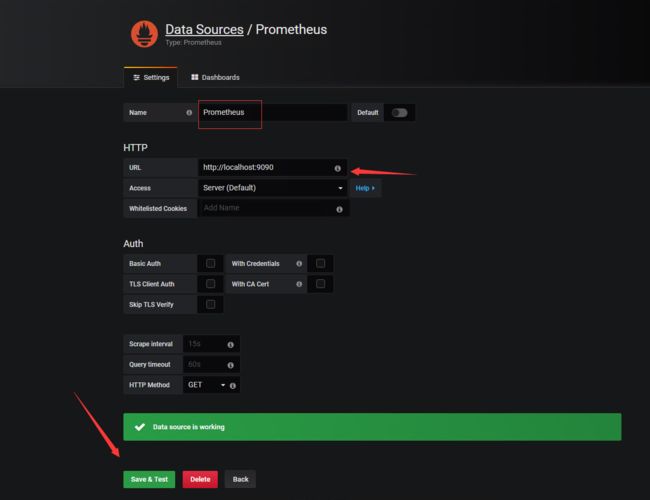The width and height of the screenshot is (650, 500).
Task: Click the 'Data source is working' message
Action: [189, 427]
